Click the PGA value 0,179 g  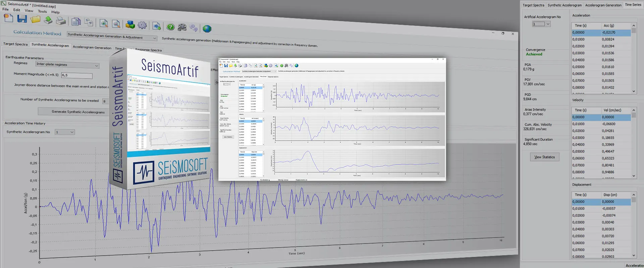click(x=529, y=69)
